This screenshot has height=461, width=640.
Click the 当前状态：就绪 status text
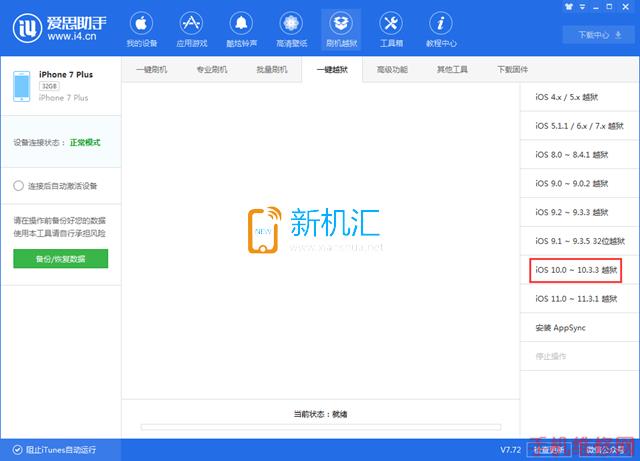[320, 414]
